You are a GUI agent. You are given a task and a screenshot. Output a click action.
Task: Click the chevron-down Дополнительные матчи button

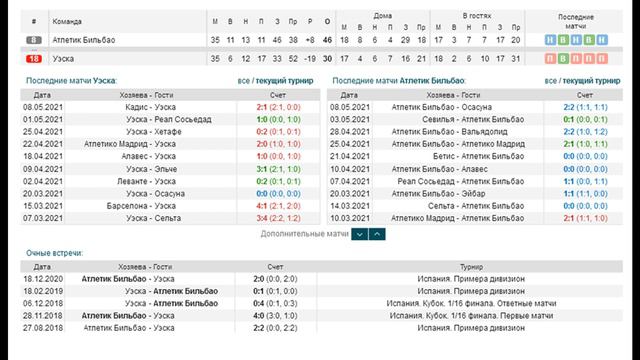(360, 234)
